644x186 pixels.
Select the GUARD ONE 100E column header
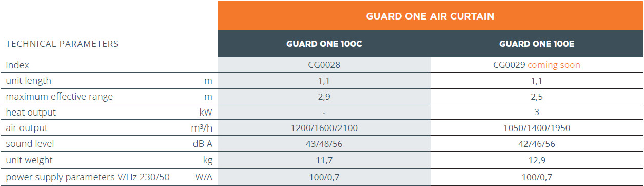[537, 44]
